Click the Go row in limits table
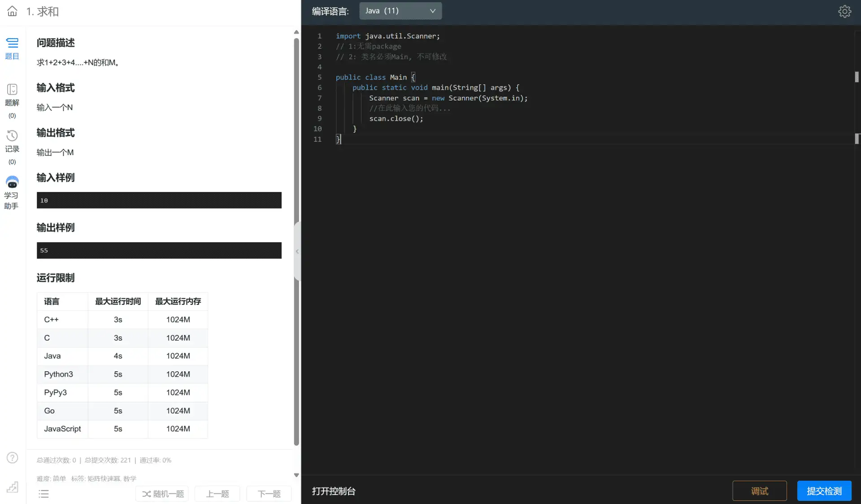861x504 pixels. click(x=122, y=411)
